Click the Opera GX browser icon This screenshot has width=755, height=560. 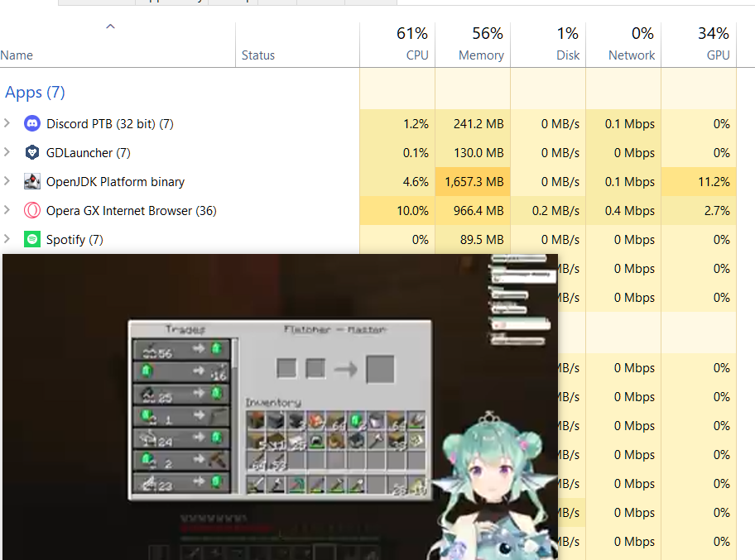[x=32, y=210]
